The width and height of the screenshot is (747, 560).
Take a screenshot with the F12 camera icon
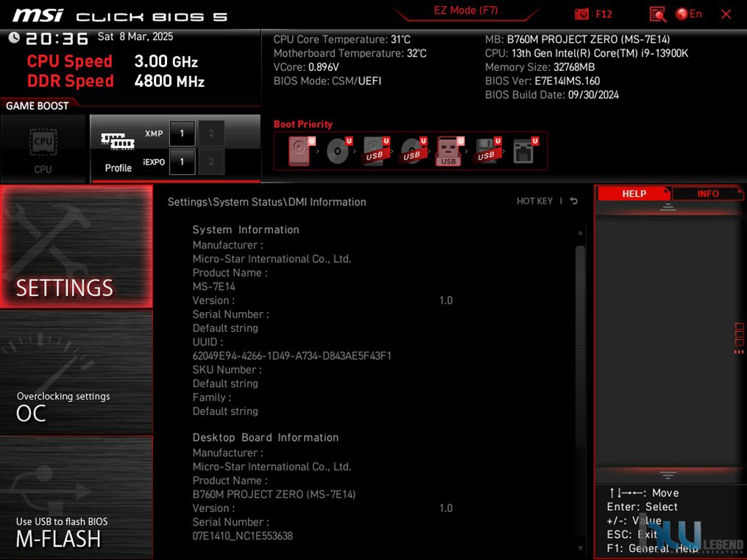point(581,14)
